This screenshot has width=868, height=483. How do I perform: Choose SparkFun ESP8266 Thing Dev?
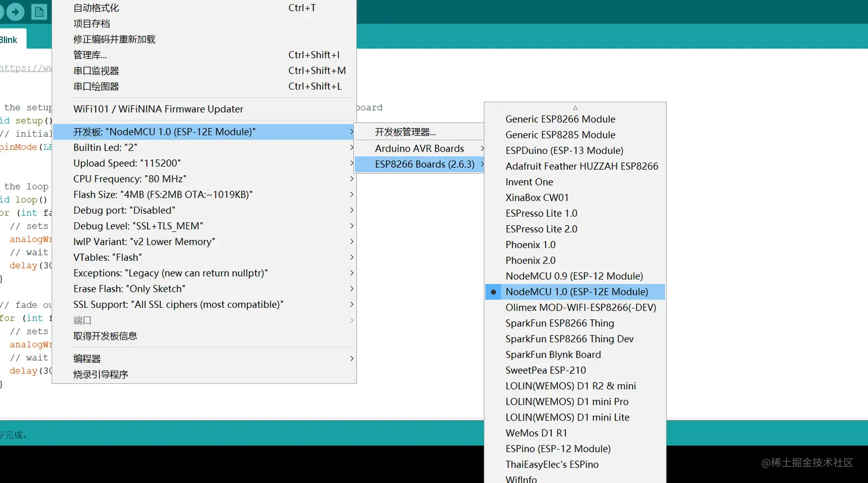(575, 339)
